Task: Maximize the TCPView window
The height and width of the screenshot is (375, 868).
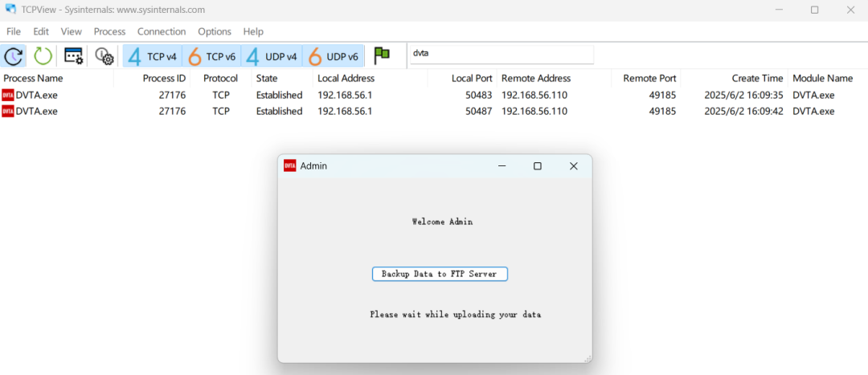Action: pyautogui.click(x=814, y=10)
